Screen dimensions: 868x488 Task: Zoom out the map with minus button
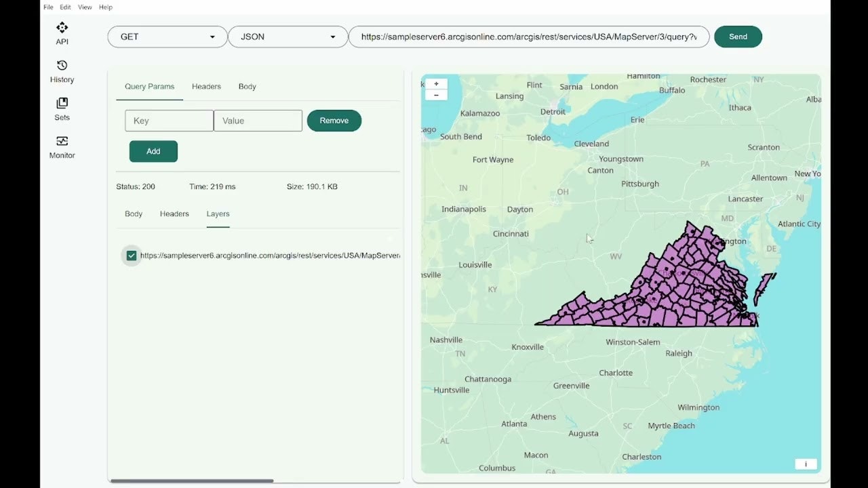[x=436, y=95]
